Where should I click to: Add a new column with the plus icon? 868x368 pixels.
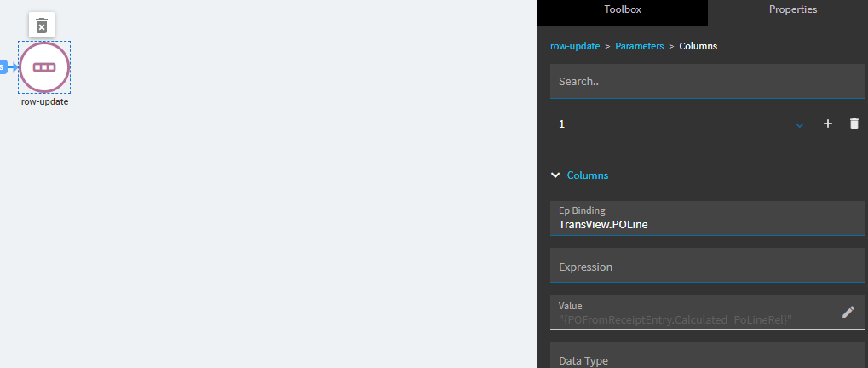(x=827, y=124)
